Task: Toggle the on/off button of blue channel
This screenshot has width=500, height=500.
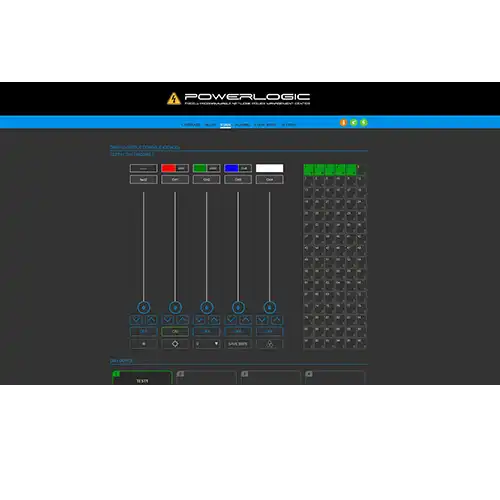Action: click(x=238, y=332)
